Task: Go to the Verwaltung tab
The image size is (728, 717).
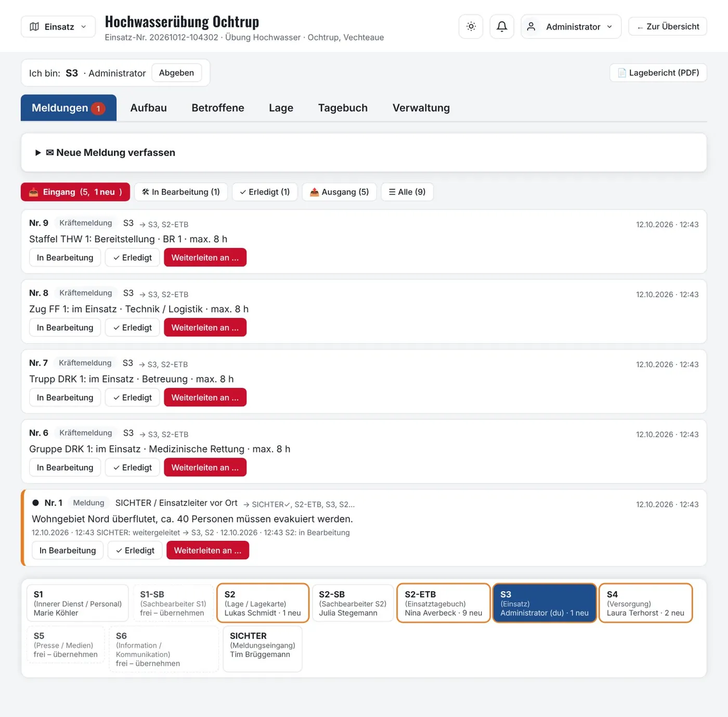Action: point(421,108)
